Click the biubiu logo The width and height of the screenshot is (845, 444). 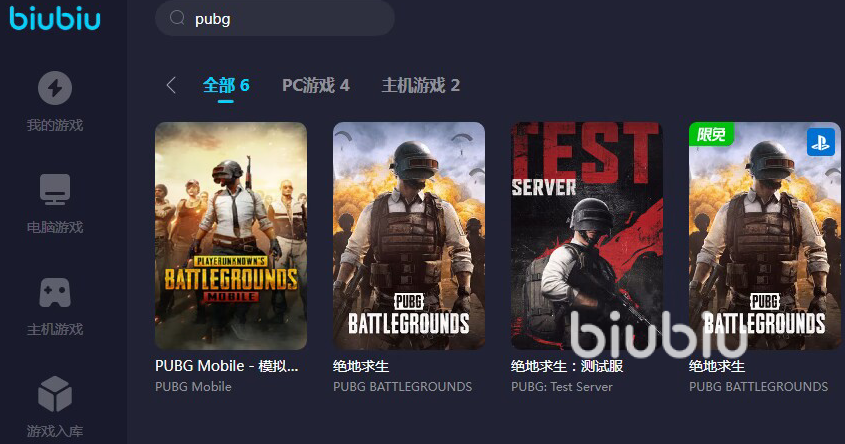pos(55,18)
